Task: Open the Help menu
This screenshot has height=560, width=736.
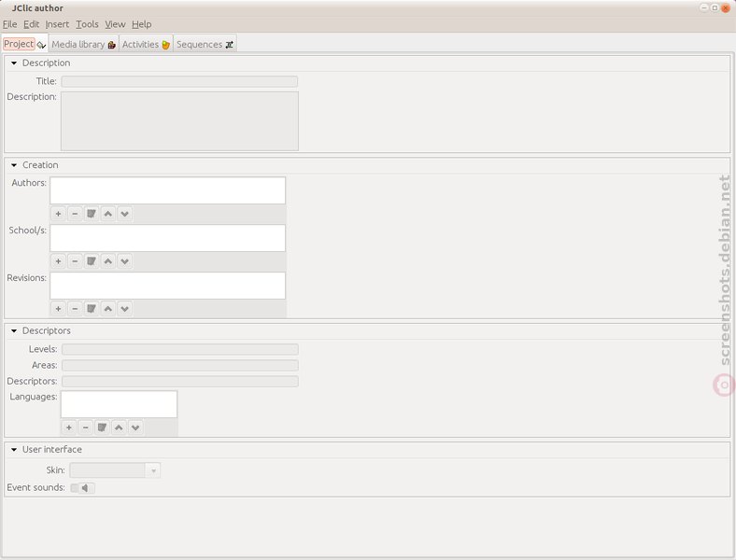Action: pyautogui.click(x=141, y=24)
